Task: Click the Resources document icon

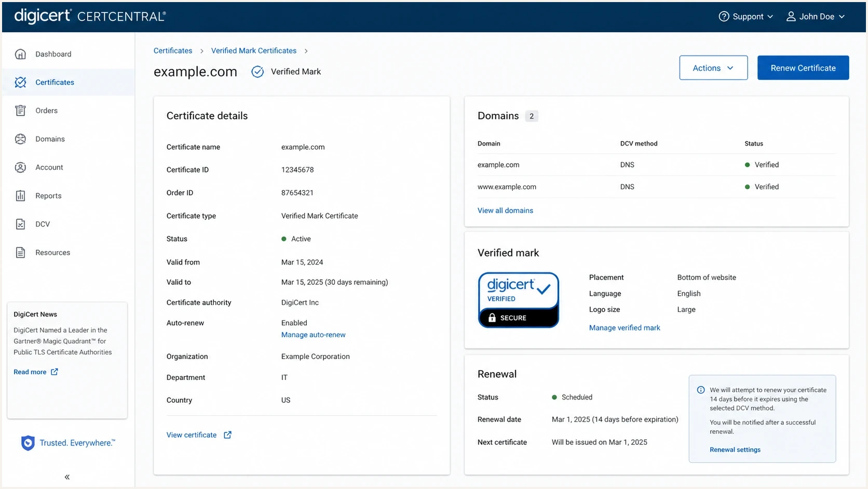Action: point(20,253)
